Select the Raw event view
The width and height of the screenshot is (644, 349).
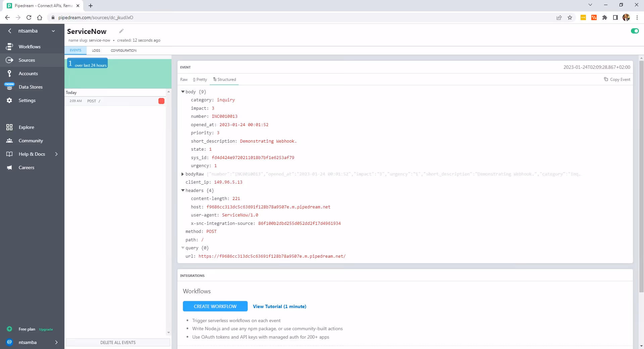(x=184, y=80)
